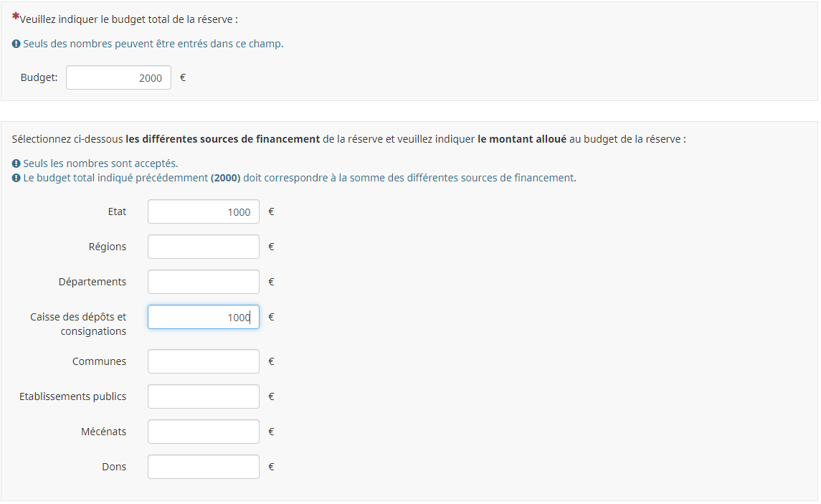821x504 pixels.
Task: Focus the Départements amount field
Action: pos(203,282)
